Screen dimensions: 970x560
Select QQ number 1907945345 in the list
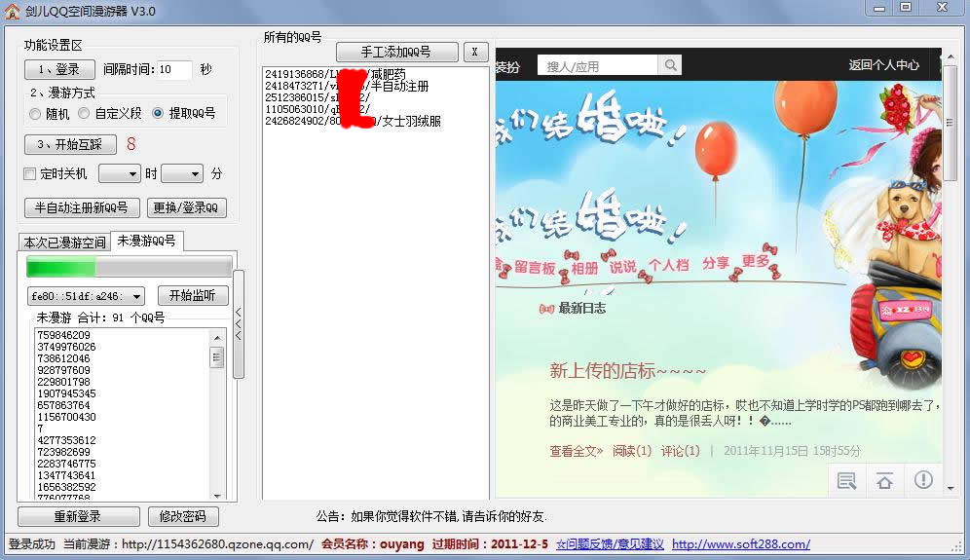click(x=66, y=393)
